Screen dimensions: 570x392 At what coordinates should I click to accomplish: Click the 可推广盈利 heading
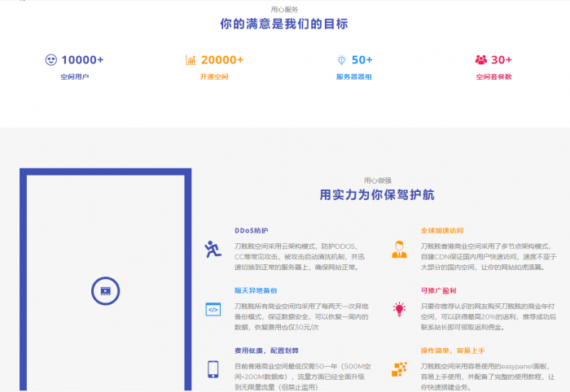[x=438, y=290]
